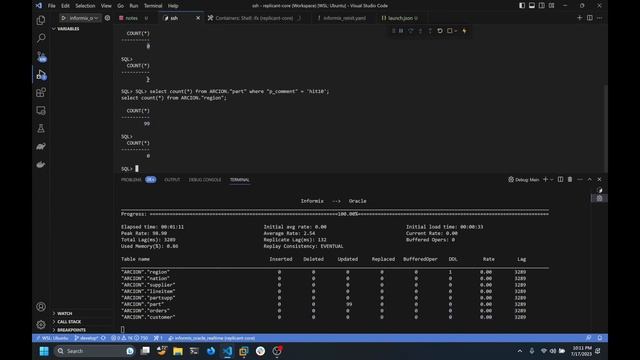
Task: Split the terminal panel
Action: [560, 180]
